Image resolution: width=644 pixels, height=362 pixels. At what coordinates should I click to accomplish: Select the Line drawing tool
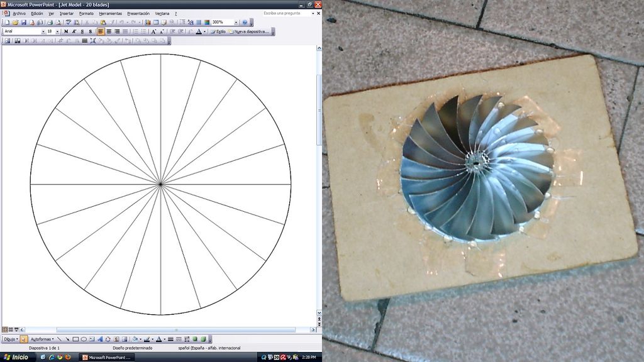(x=59, y=339)
